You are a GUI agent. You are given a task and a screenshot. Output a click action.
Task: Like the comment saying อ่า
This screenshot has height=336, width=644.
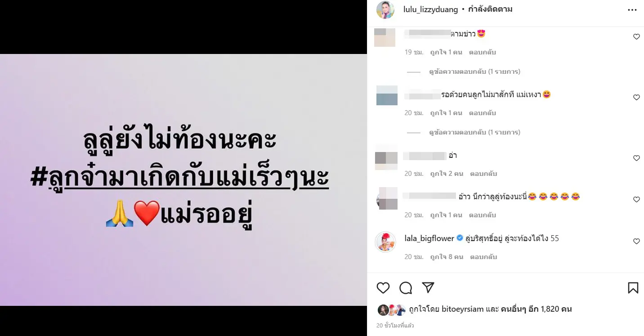(636, 158)
